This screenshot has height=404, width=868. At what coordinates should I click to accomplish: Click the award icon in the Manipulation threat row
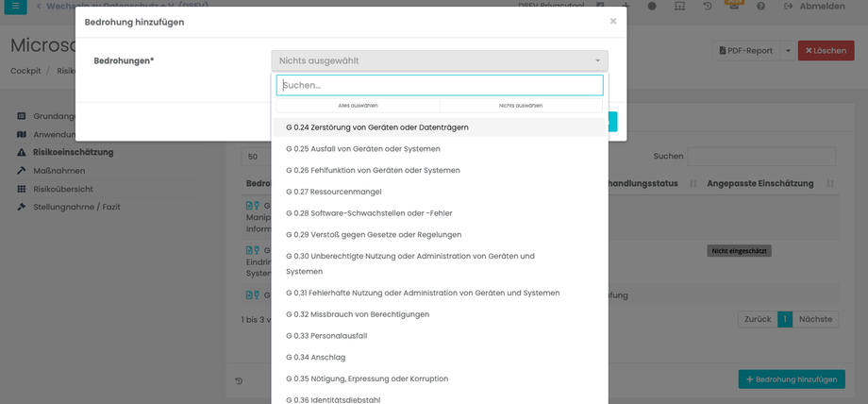click(x=257, y=206)
